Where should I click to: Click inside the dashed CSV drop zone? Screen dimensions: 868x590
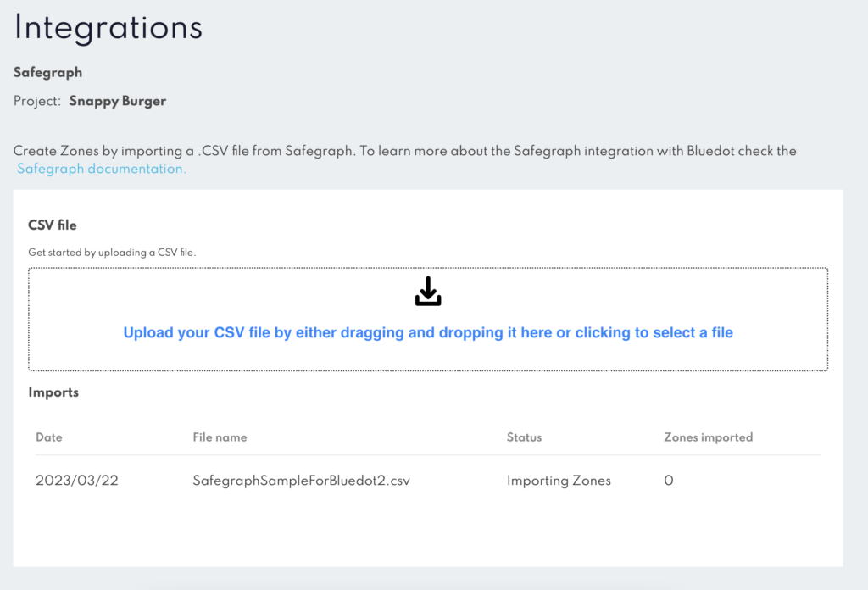[428, 320]
